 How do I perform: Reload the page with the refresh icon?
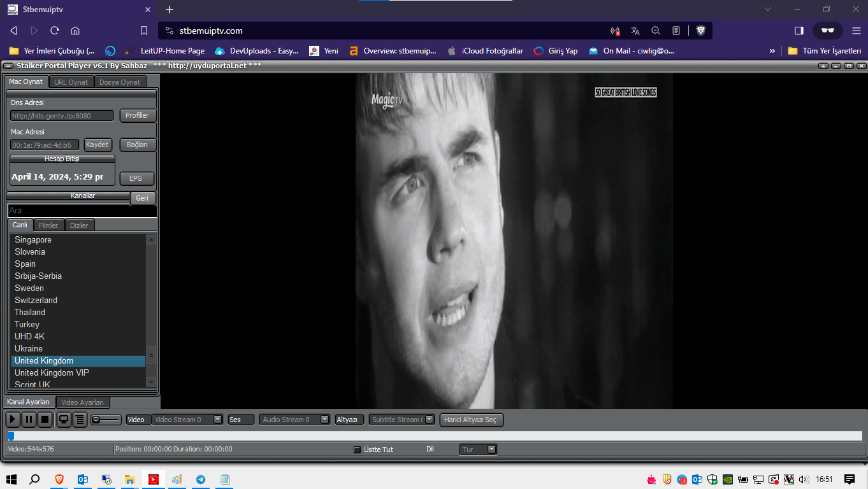(x=55, y=31)
